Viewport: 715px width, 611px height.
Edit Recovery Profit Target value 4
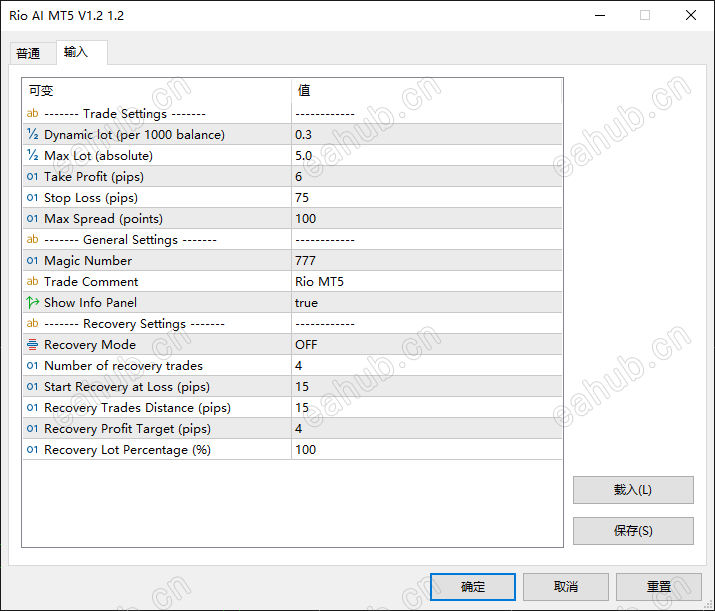point(426,429)
